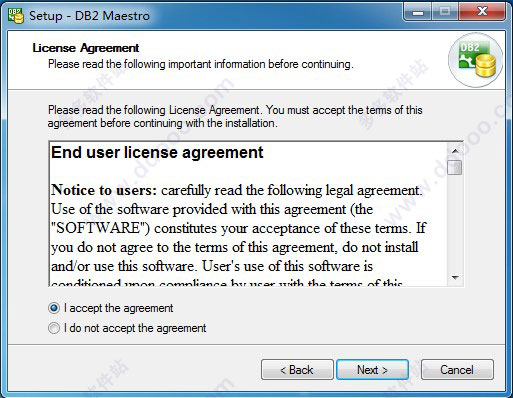
Task: Continue installation with the Next button
Action: [x=372, y=370]
